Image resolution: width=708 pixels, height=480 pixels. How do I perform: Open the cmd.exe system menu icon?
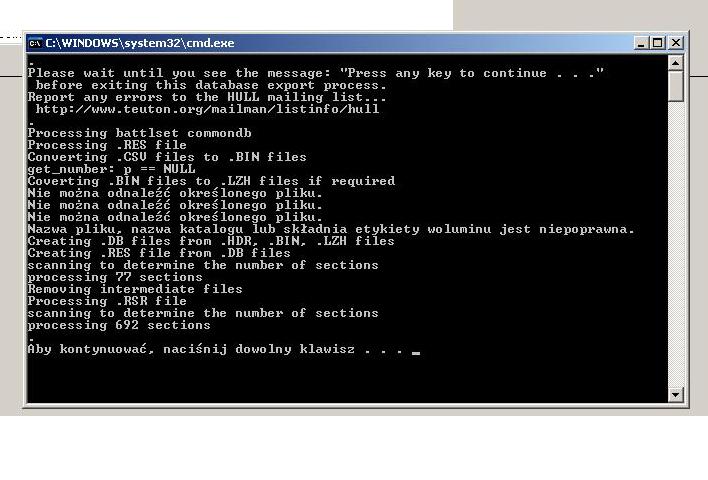pyautogui.click(x=35, y=43)
